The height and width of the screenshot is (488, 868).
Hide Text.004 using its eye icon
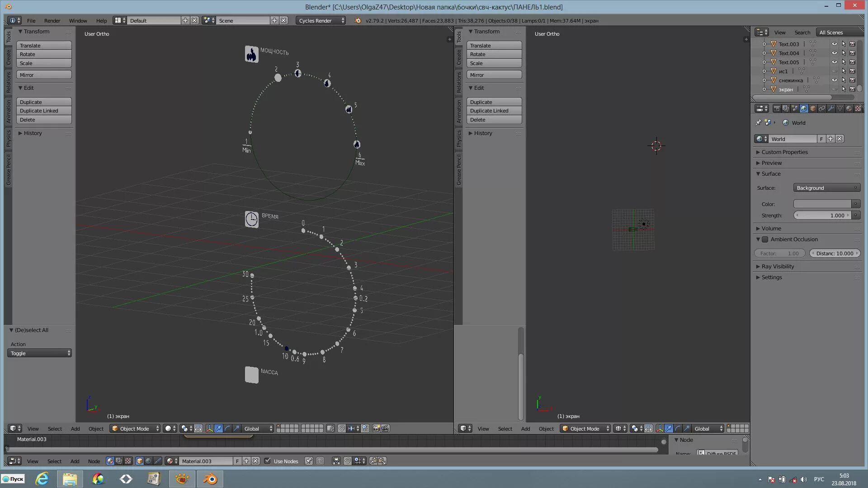(834, 53)
